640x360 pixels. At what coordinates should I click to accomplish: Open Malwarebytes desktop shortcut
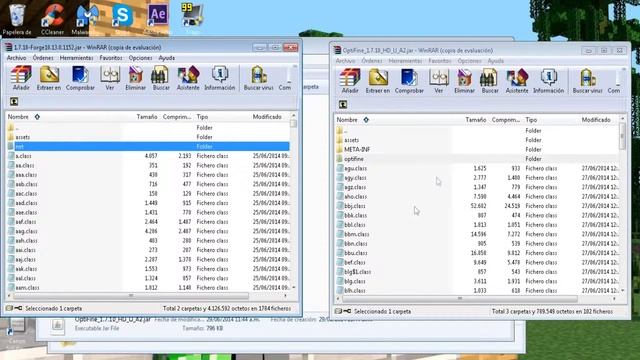[x=87, y=19]
